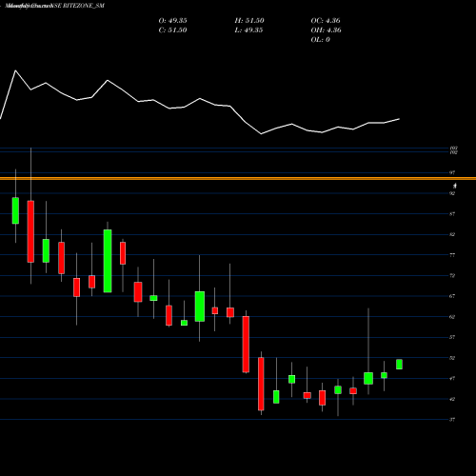The width and height of the screenshot is (476, 476).
Task: Click the 92 price axis label
Action: (452, 193)
